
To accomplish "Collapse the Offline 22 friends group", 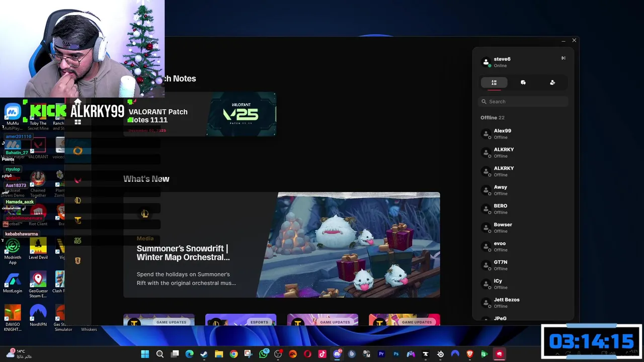I will (x=492, y=118).
